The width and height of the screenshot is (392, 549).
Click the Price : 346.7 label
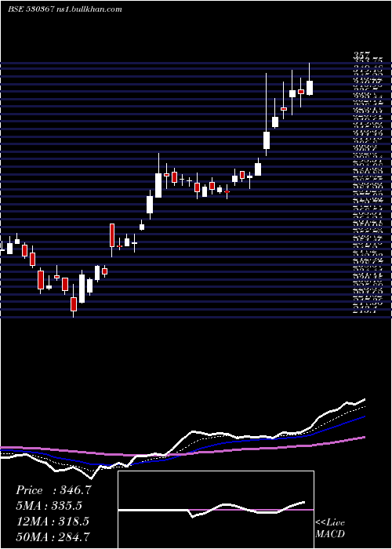(53, 490)
